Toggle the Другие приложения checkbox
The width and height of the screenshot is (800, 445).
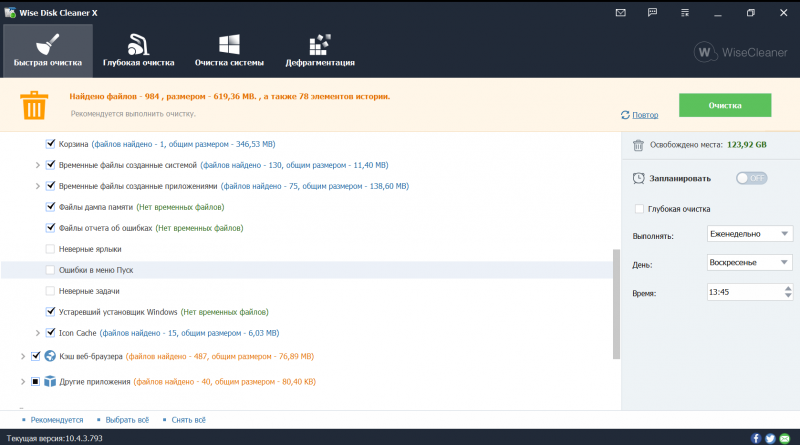pyautogui.click(x=35, y=382)
